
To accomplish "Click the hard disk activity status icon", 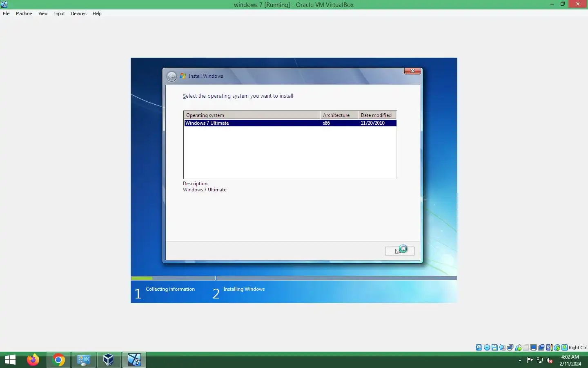I will point(479,348).
